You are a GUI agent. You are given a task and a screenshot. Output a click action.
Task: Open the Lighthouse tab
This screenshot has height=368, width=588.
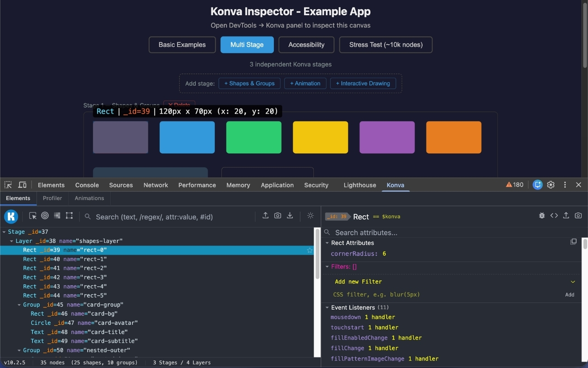[360, 185]
